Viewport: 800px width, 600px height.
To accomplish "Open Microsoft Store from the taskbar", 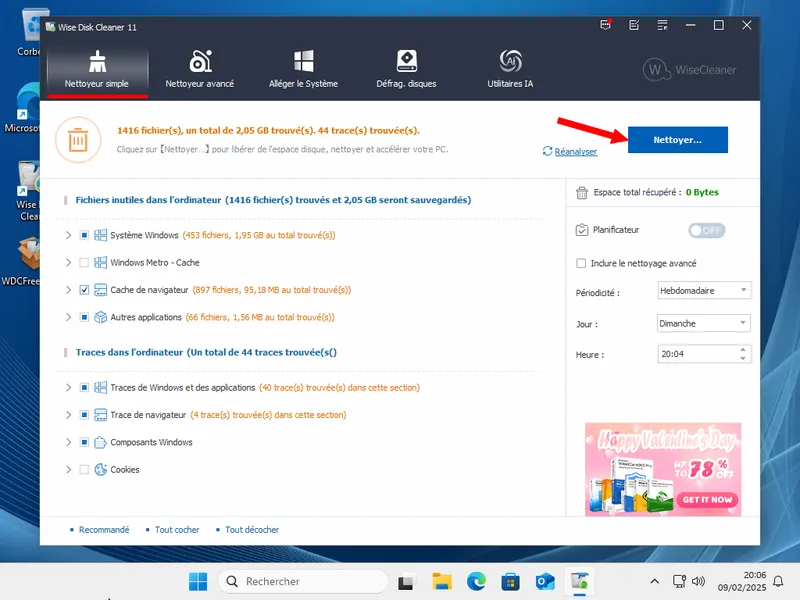I will click(x=510, y=582).
